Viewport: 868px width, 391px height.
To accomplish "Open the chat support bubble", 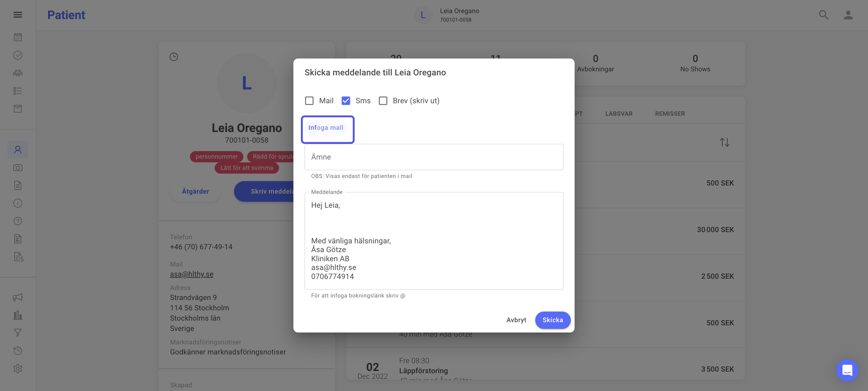I will (847, 370).
